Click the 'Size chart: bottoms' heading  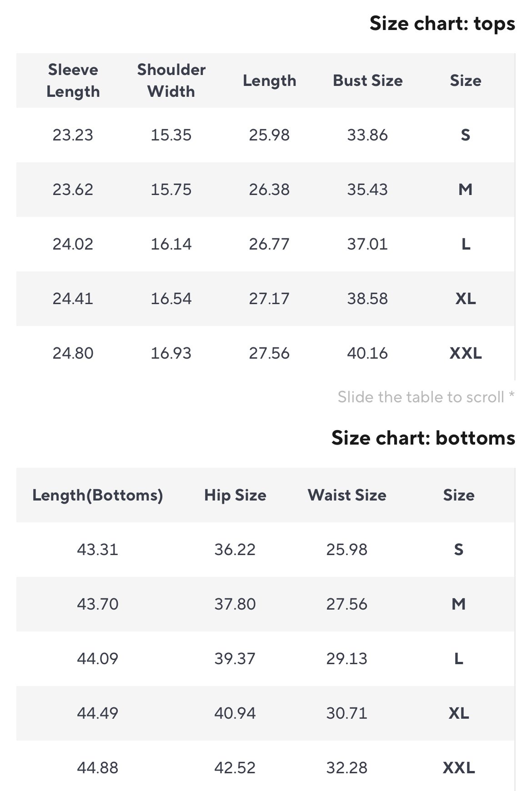click(x=423, y=438)
